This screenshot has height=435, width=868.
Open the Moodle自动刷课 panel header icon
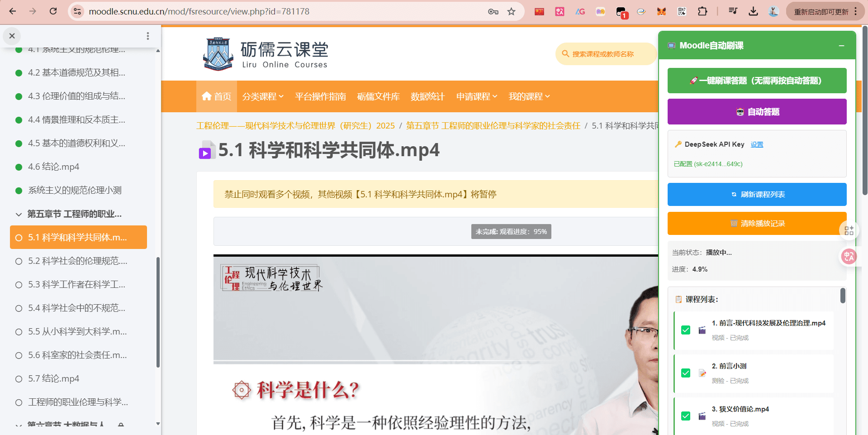(671, 45)
